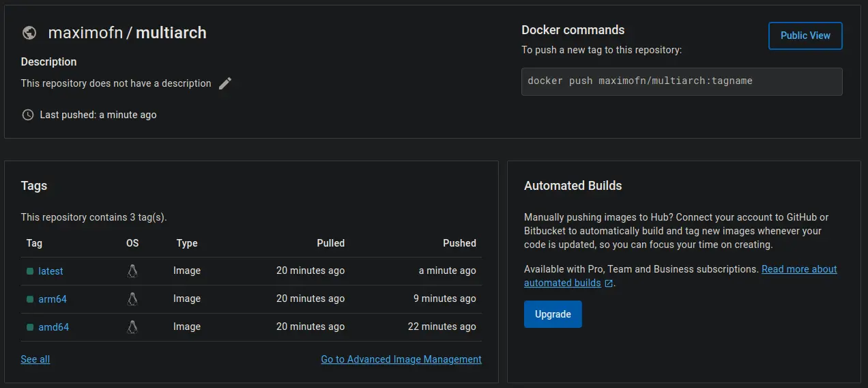Click the Linux penguin icon in latest row
The image size is (868, 388).
pyautogui.click(x=132, y=271)
